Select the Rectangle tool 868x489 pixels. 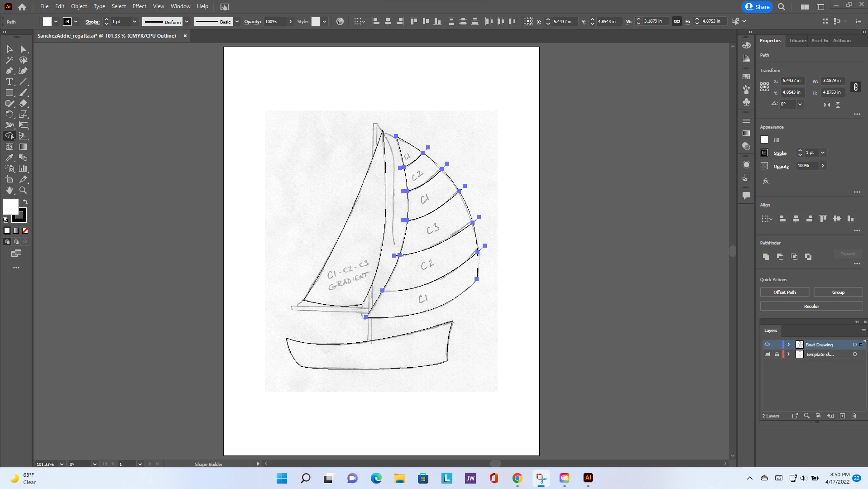pyautogui.click(x=10, y=92)
